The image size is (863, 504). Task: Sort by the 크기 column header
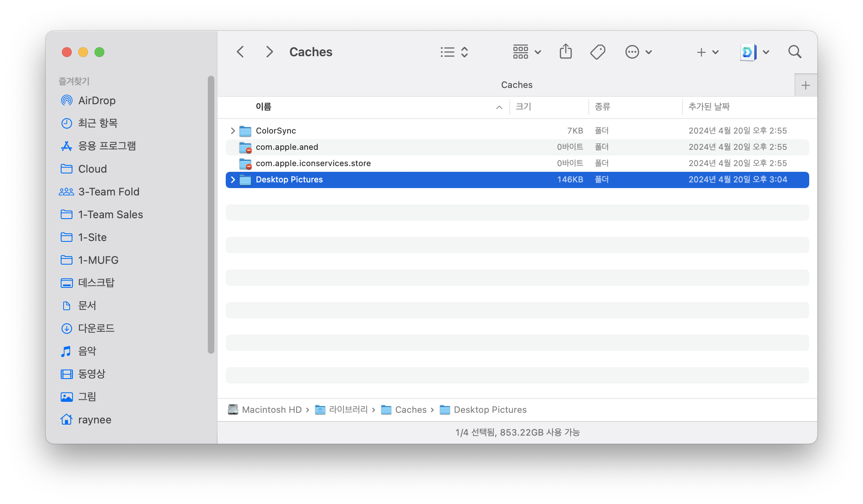[524, 107]
